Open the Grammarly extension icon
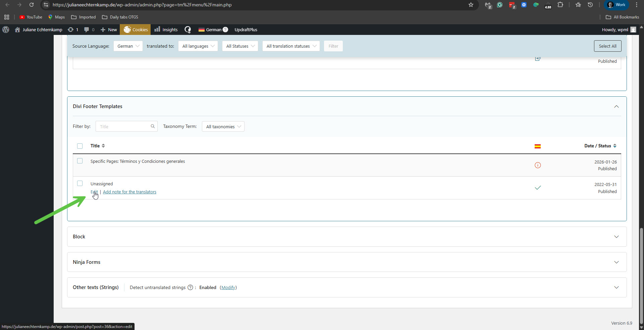The height and width of the screenshot is (330, 644). pos(500,5)
